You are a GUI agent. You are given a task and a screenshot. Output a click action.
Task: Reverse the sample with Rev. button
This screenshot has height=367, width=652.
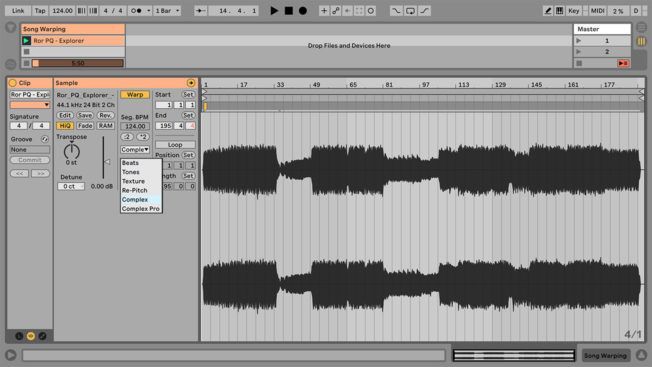coord(106,115)
